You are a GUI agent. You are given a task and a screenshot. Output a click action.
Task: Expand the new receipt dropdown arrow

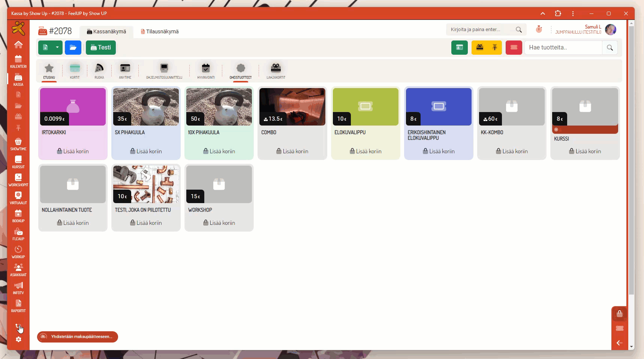(x=57, y=48)
